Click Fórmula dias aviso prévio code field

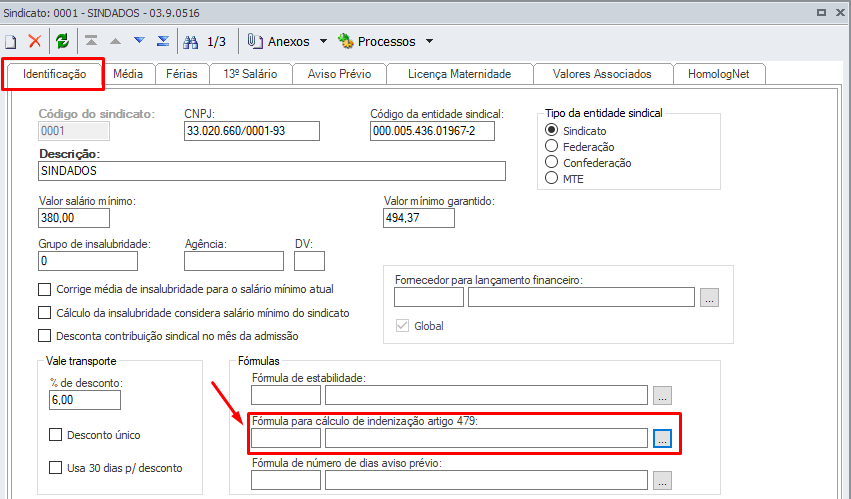(x=286, y=481)
